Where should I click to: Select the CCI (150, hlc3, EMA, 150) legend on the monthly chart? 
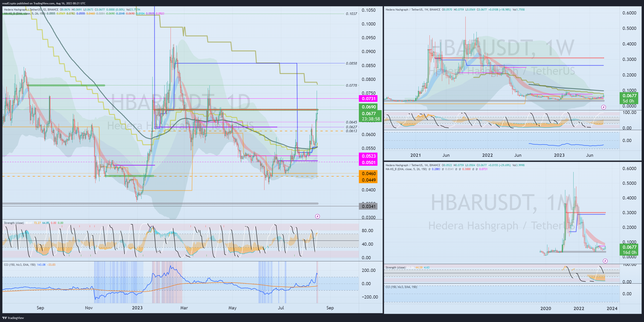pos(401,287)
